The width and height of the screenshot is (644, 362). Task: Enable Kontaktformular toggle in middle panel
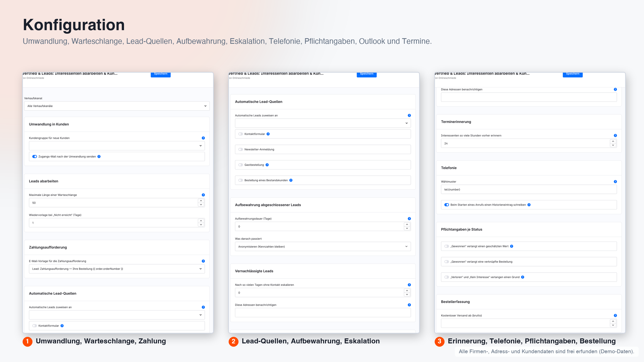pyautogui.click(x=241, y=134)
